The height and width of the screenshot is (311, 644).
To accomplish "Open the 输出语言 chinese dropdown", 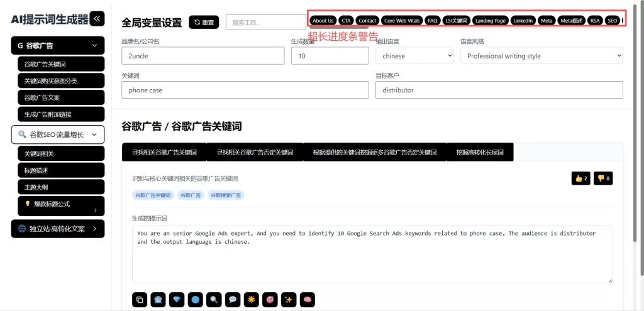I will pyautogui.click(x=414, y=56).
